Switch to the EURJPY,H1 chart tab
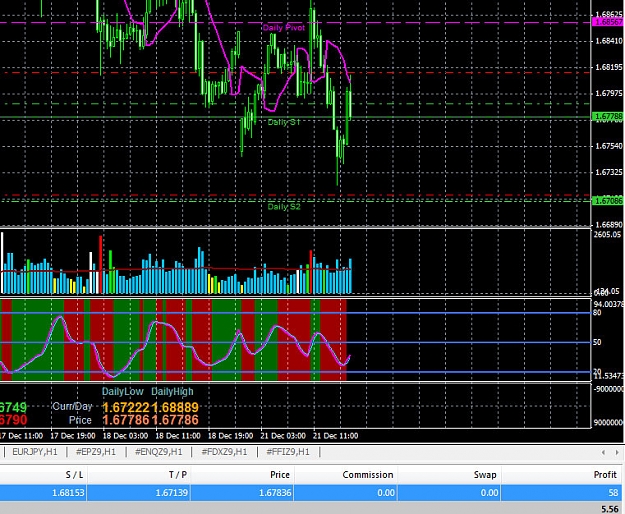 pos(35,452)
